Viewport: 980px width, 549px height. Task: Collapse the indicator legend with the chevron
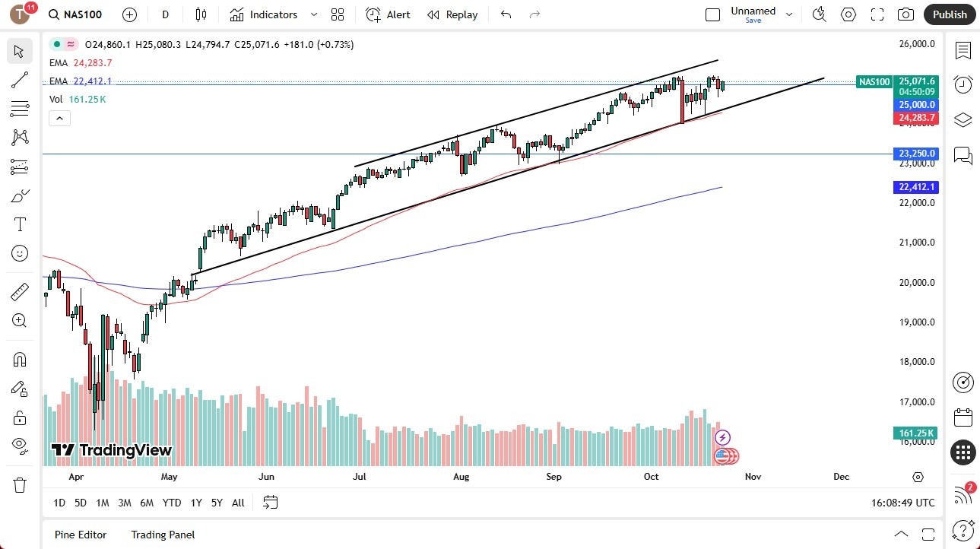(59, 118)
